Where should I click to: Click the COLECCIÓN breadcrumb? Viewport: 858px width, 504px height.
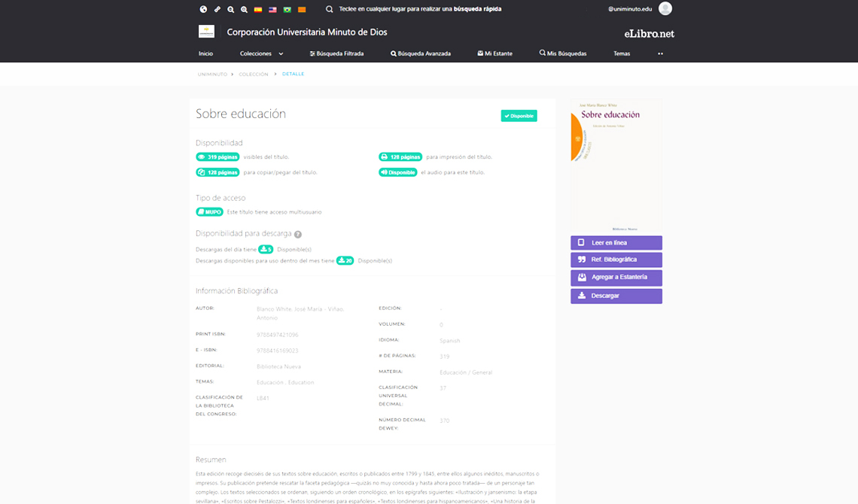click(254, 74)
